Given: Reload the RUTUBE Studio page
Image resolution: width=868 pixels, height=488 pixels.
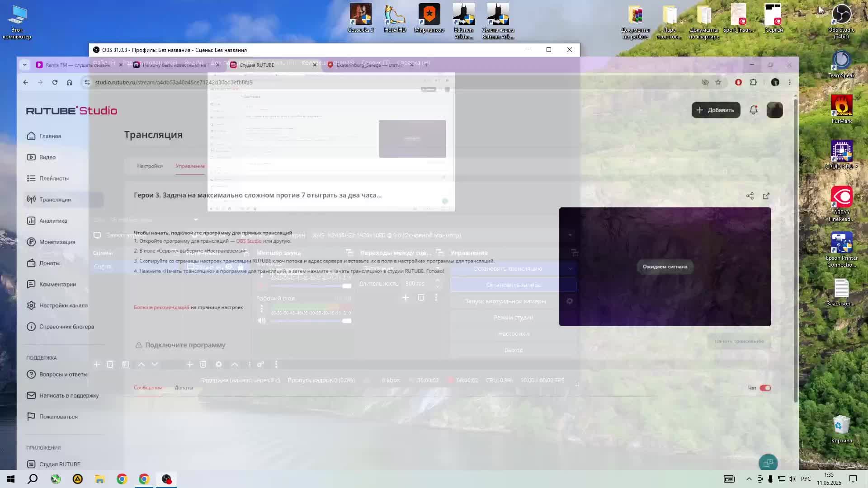Looking at the screenshot, I should click(x=55, y=82).
